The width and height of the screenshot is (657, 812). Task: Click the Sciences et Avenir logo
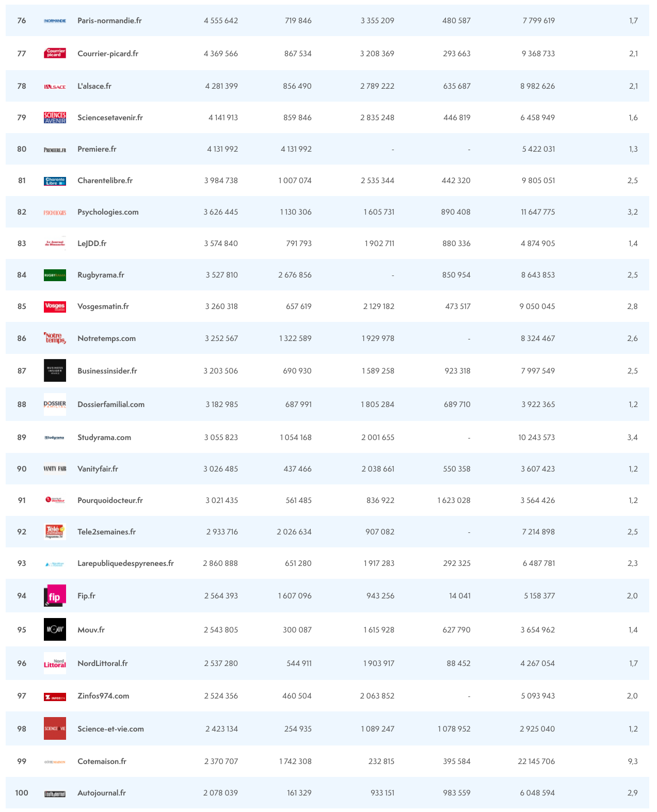point(55,118)
